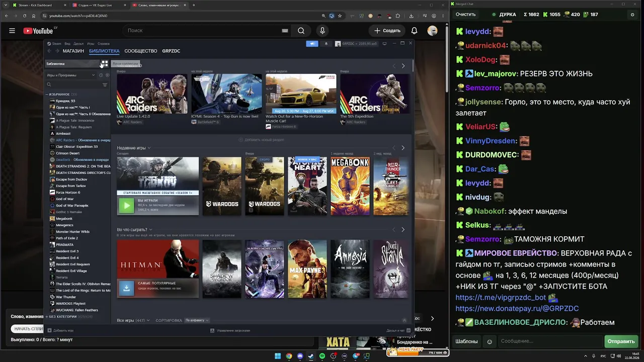Open Chrome from the taskbar
The width and height of the screenshot is (644, 362).
289,356
